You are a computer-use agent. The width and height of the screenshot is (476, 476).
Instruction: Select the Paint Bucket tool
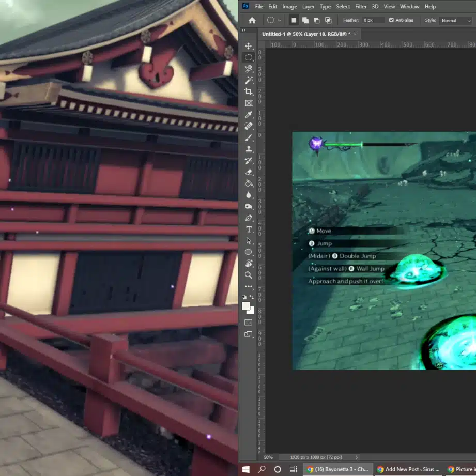point(248,183)
